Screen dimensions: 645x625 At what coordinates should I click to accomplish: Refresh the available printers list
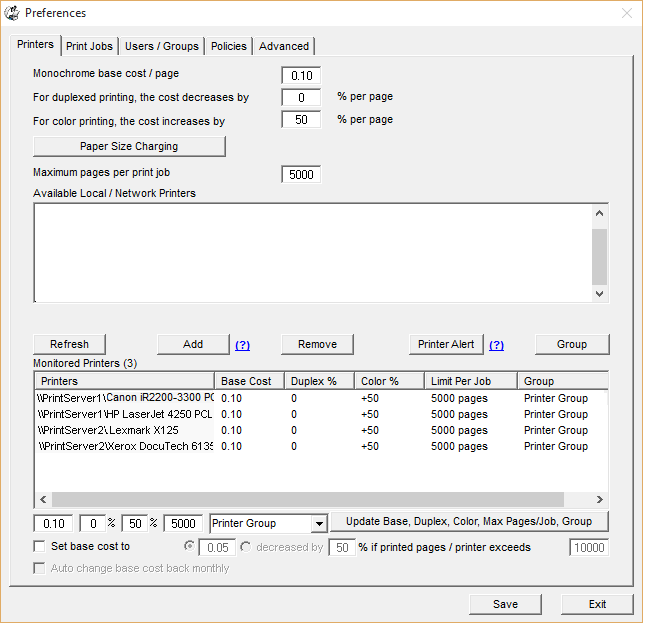pyautogui.click(x=70, y=344)
